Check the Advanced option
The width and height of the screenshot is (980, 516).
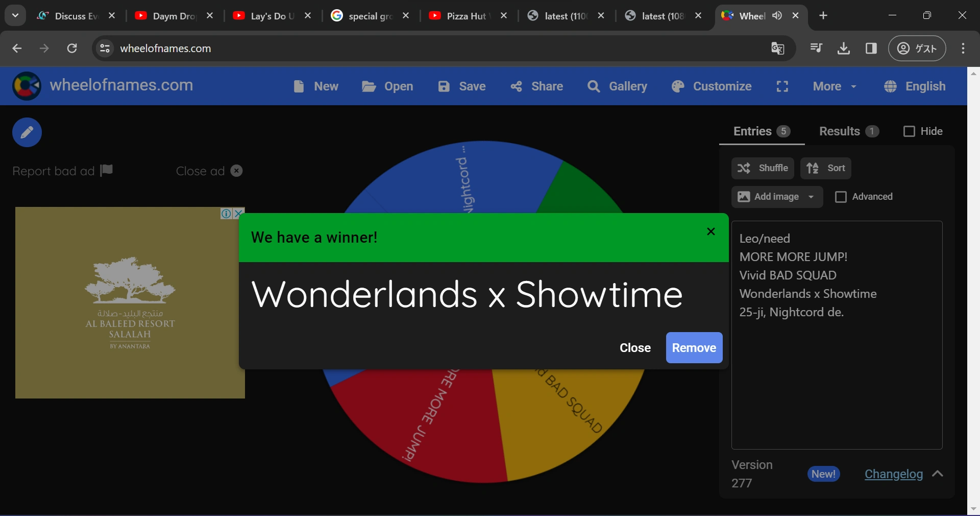pyautogui.click(x=841, y=197)
